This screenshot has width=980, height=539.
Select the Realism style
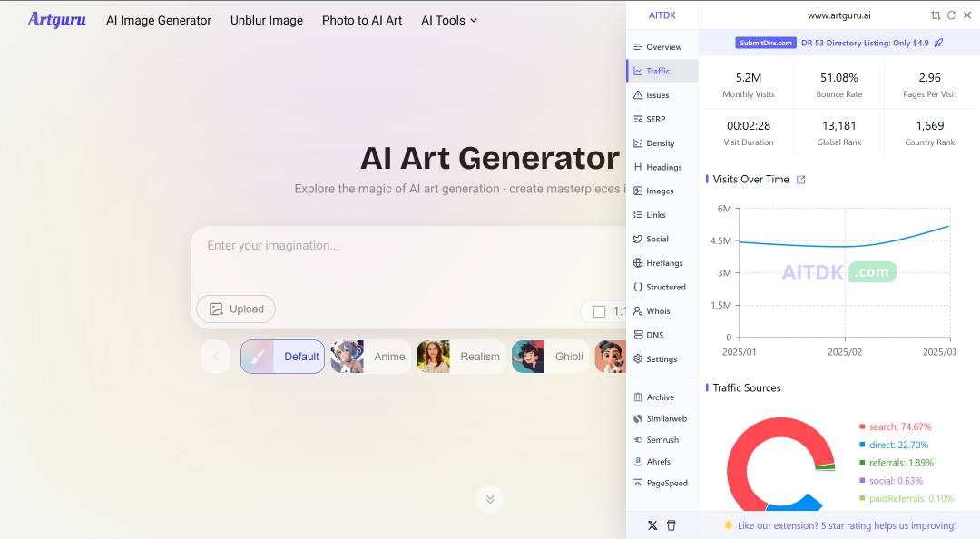[461, 357]
